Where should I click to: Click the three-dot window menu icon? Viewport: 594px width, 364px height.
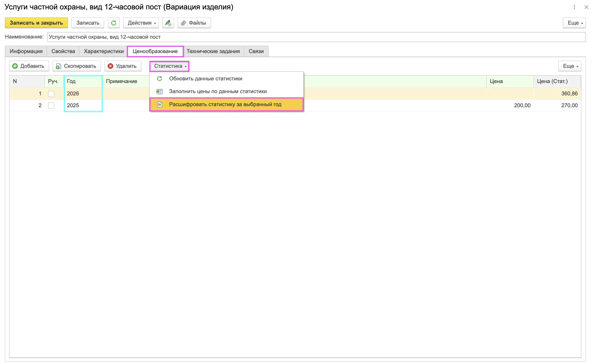574,7
